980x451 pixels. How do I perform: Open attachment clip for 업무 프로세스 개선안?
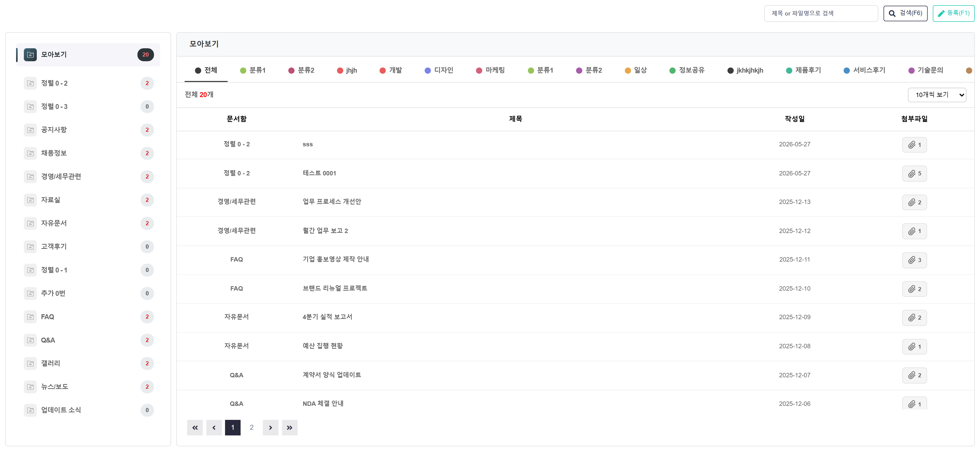click(x=914, y=202)
